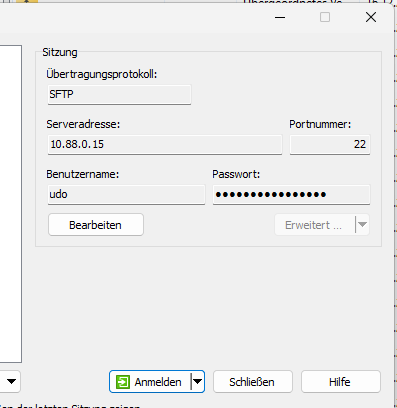The width and height of the screenshot is (397, 408).
Task: Click the Bearbeiten button
Action: tap(96, 225)
